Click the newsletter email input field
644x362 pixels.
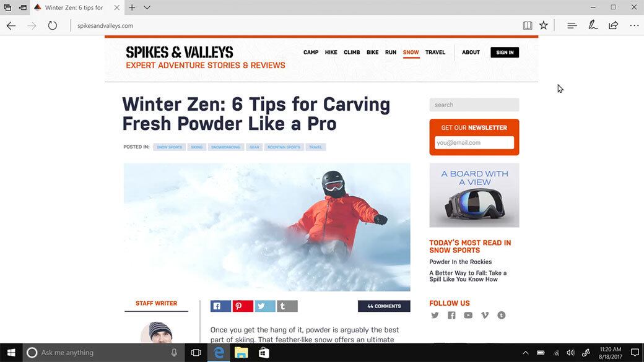point(474,143)
